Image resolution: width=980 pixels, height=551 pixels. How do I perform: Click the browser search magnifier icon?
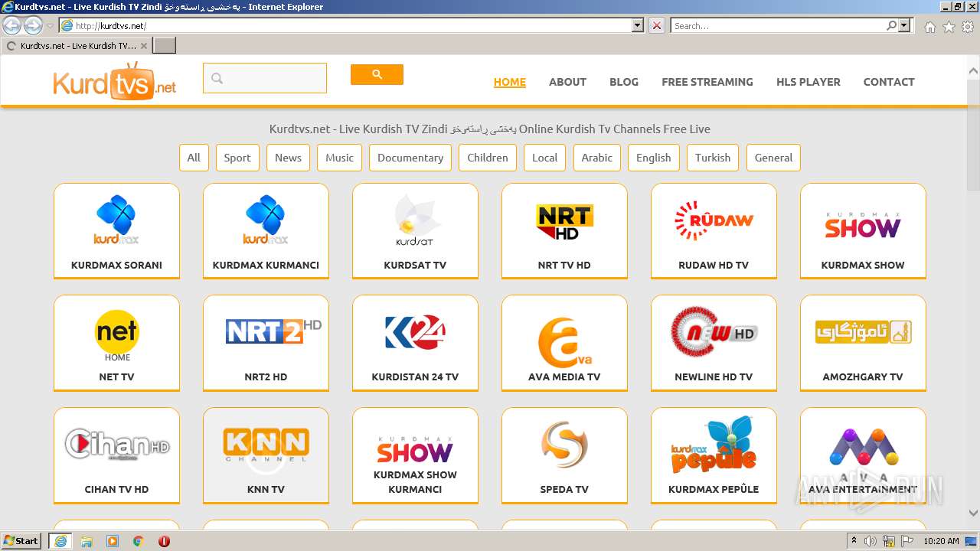[891, 25]
